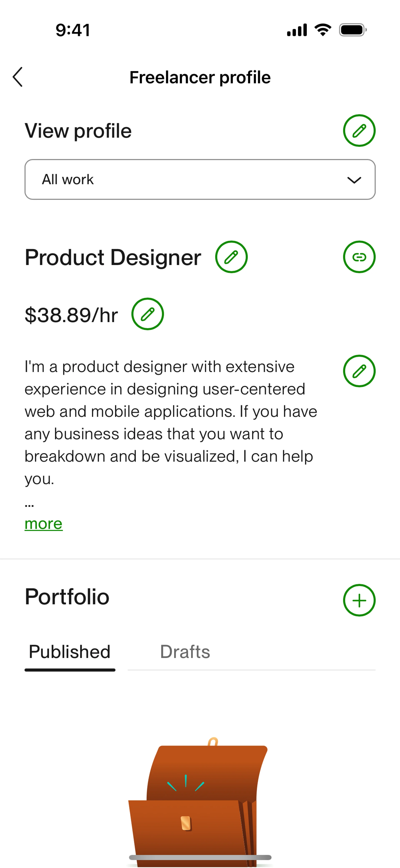The width and height of the screenshot is (400, 868).
Task: Add a new portfolio item
Action: click(359, 600)
